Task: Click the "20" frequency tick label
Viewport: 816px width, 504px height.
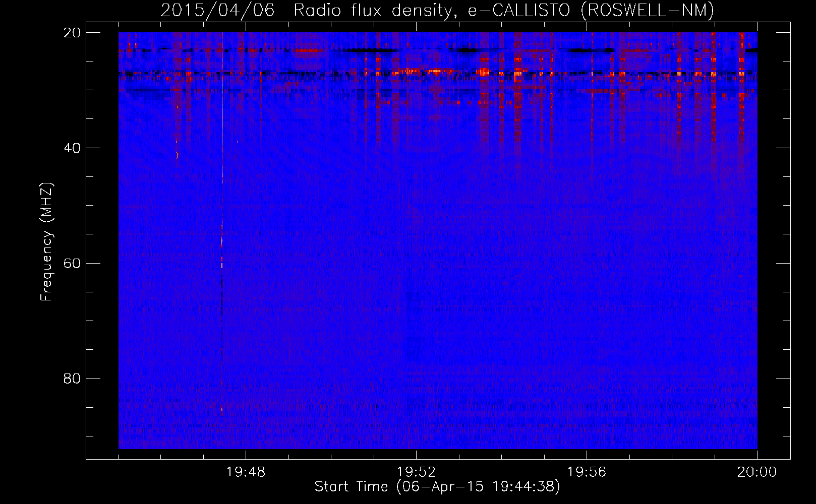Action: pos(72,33)
